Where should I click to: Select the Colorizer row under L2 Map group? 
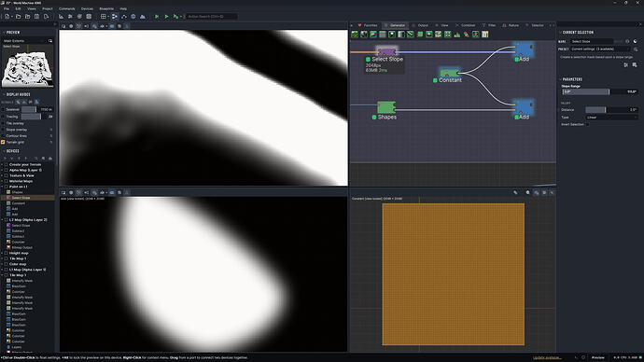pos(18,243)
